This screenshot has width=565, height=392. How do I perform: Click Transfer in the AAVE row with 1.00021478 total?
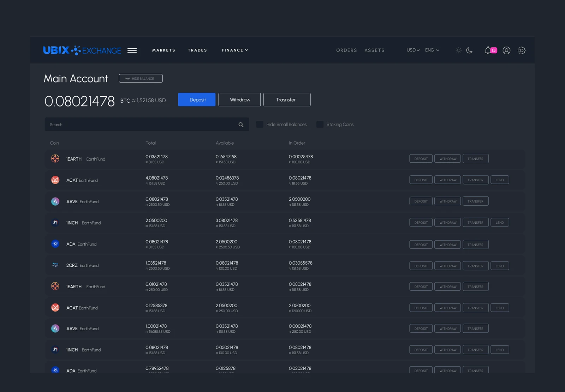(x=475, y=328)
